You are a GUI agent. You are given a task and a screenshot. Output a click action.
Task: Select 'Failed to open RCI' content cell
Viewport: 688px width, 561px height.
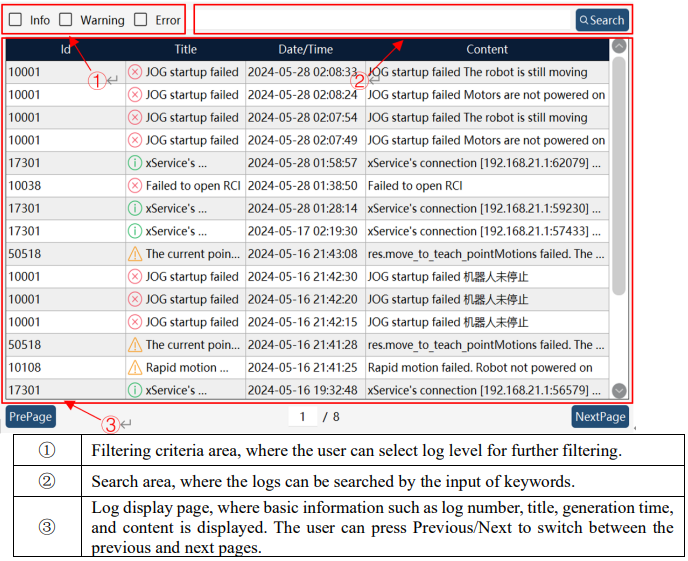(487, 186)
